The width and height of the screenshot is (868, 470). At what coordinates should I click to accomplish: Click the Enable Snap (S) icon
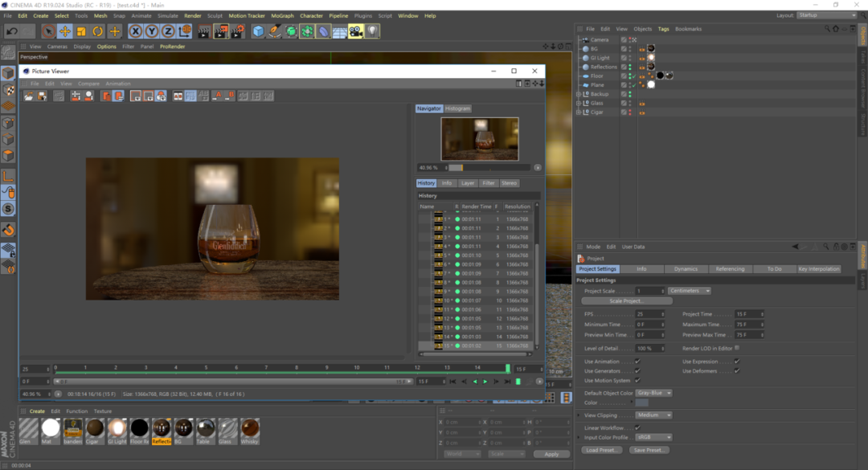pyautogui.click(x=8, y=209)
